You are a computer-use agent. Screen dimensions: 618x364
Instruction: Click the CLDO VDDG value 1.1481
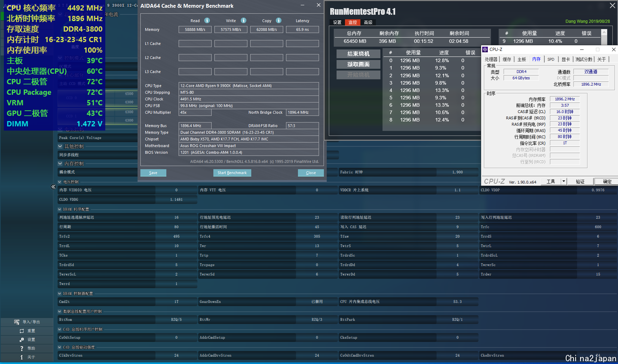176,199
